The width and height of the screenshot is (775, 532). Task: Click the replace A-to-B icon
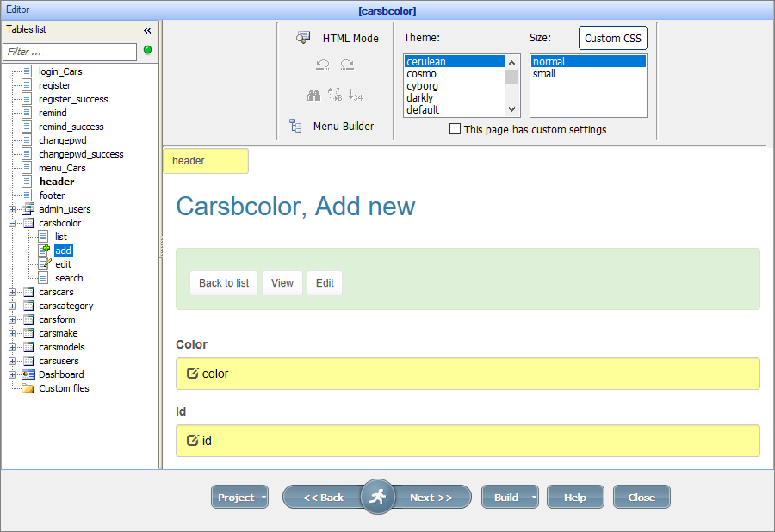335,95
